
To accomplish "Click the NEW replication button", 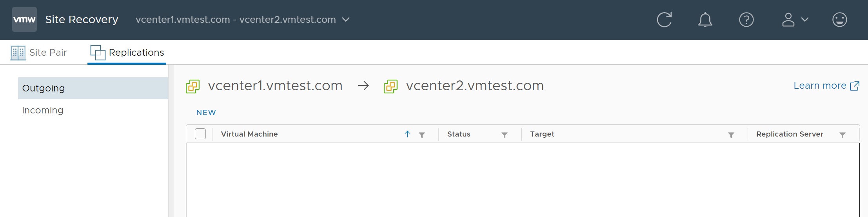I will pyautogui.click(x=206, y=113).
